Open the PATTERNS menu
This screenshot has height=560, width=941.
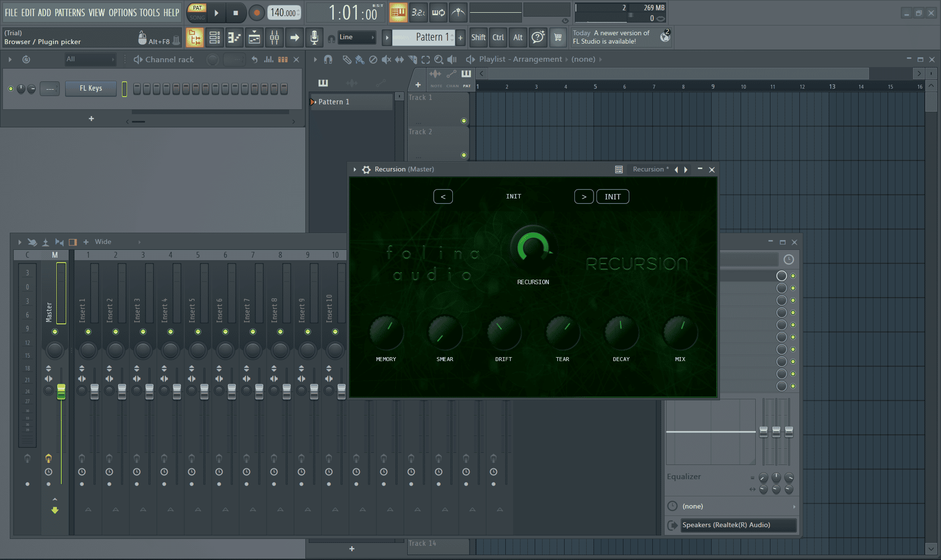click(70, 13)
